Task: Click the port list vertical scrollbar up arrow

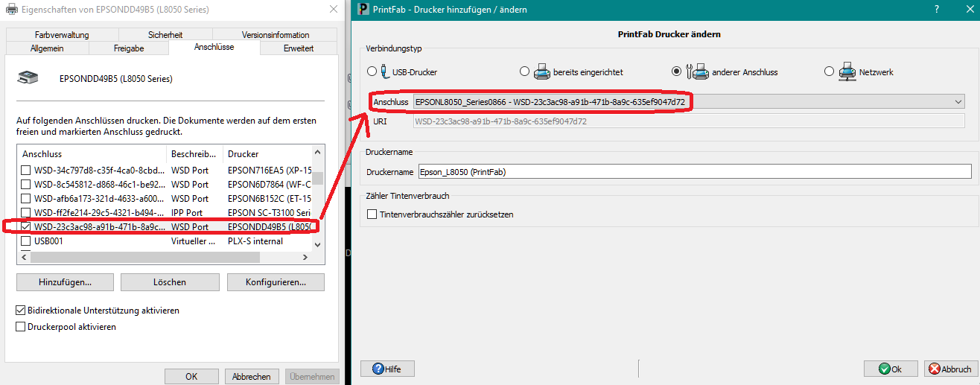Action: tap(318, 153)
